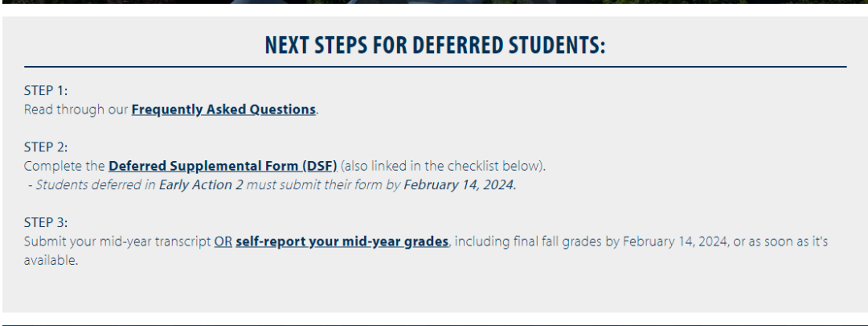Click the bold italic 'February 14, 2024.' deadline
This screenshot has height=326, width=868.
[x=460, y=185]
